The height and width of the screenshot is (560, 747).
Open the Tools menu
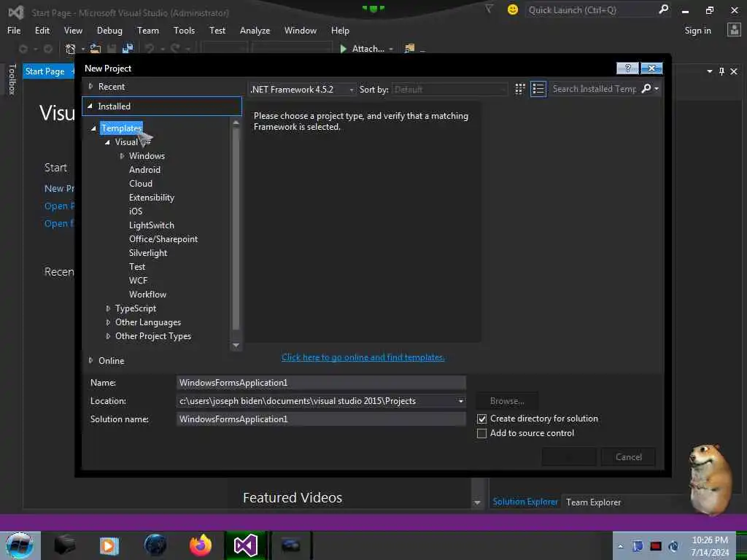point(184,31)
